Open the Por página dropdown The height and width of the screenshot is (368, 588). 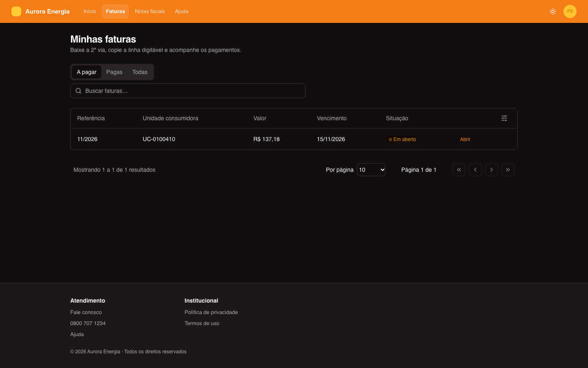[371, 170]
